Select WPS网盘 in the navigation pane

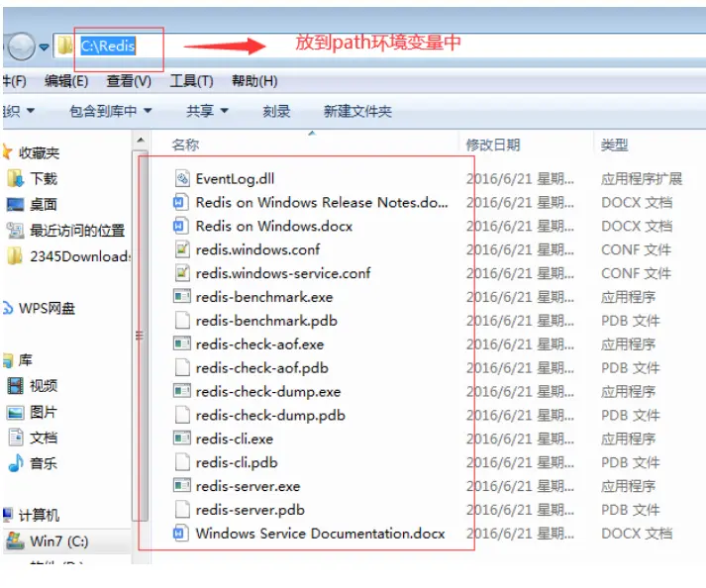pyautogui.click(x=47, y=309)
